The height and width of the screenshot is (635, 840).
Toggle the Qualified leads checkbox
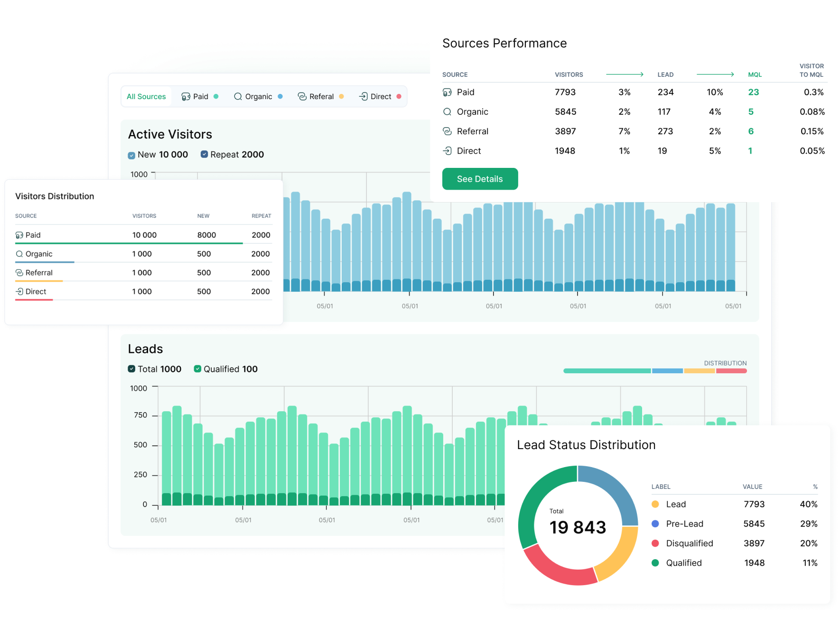coord(197,369)
